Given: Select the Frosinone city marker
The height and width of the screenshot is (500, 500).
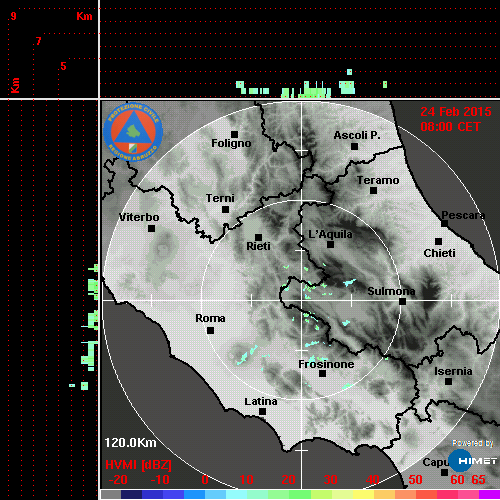Looking at the screenshot, I should coord(322,374).
